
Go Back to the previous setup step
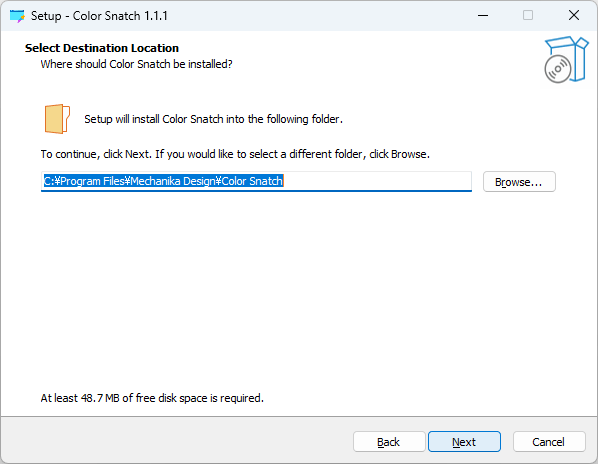click(x=389, y=442)
